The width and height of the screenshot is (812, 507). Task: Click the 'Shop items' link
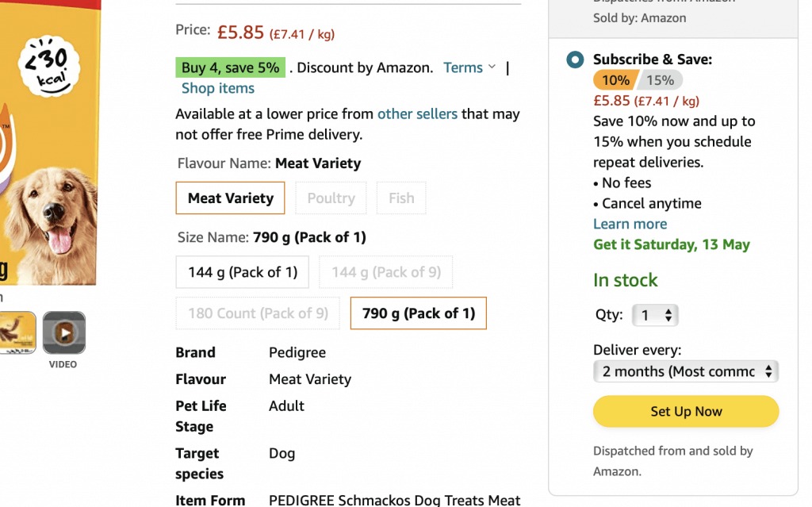click(217, 88)
